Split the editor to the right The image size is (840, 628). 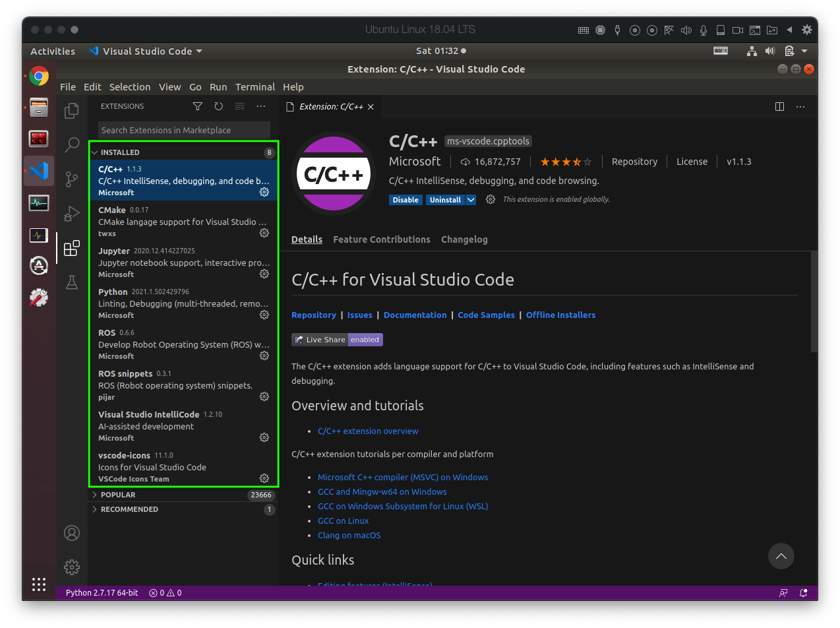click(x=779, y=106)
